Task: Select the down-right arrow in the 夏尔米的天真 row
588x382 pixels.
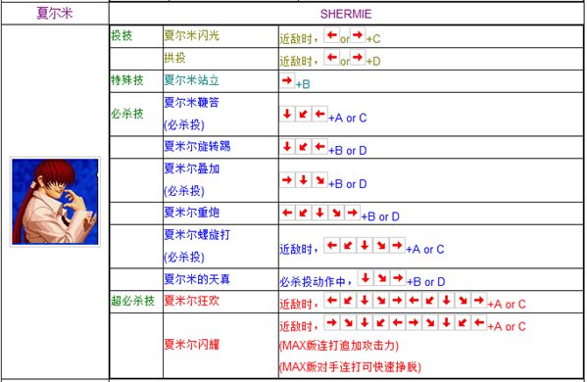Action: (x=382, y=278)
